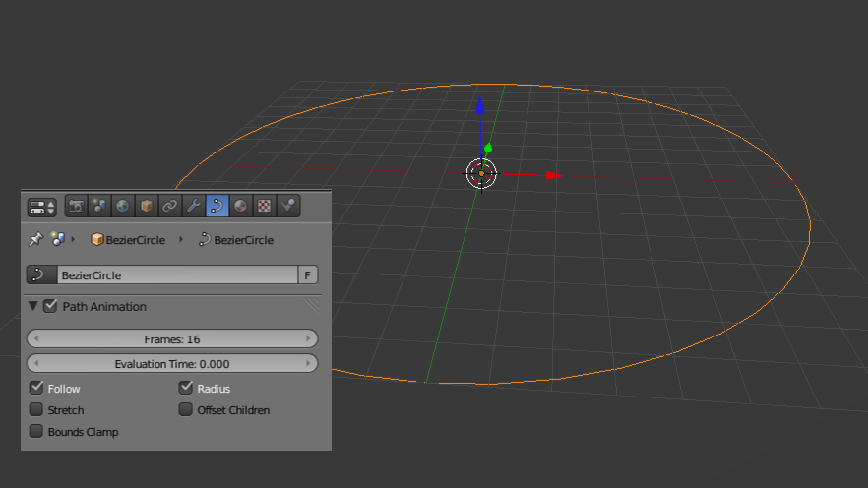Increase Evaluation Time with right arrow
The width and height of the screenshot is (868, 488).
(x=308, y=363)
